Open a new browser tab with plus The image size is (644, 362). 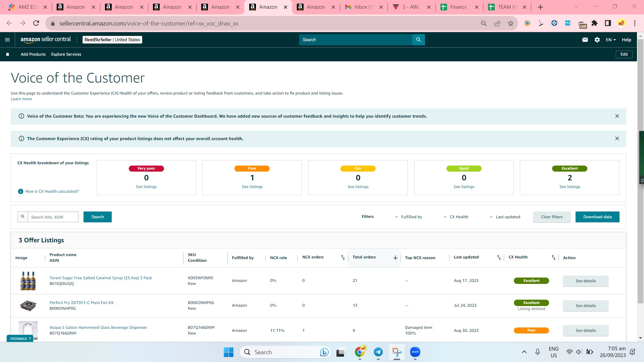click(540, 7)
